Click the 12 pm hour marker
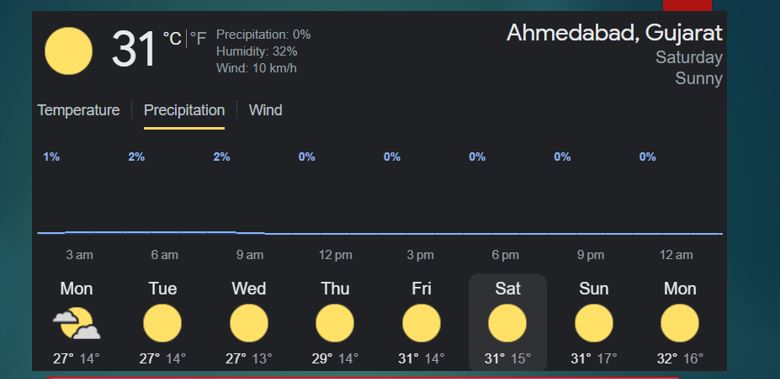Image resolution: width=780 pixels, height=379 pixels. 335,255
